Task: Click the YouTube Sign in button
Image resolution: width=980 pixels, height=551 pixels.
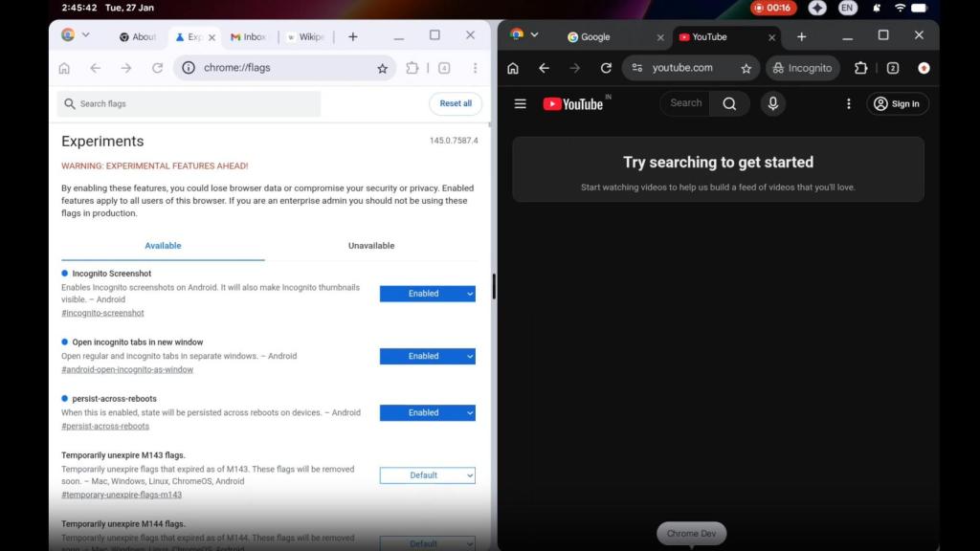Action: pos(897,103)
